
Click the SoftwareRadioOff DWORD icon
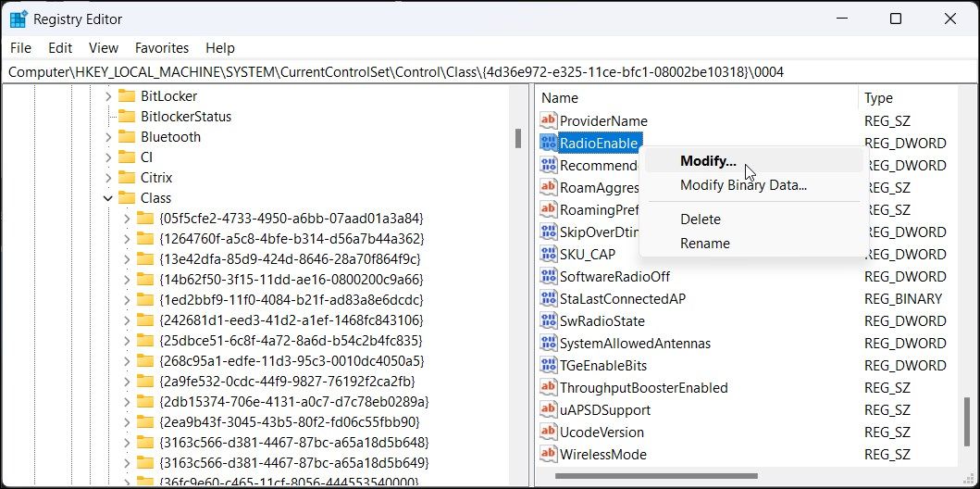[548, 276]
